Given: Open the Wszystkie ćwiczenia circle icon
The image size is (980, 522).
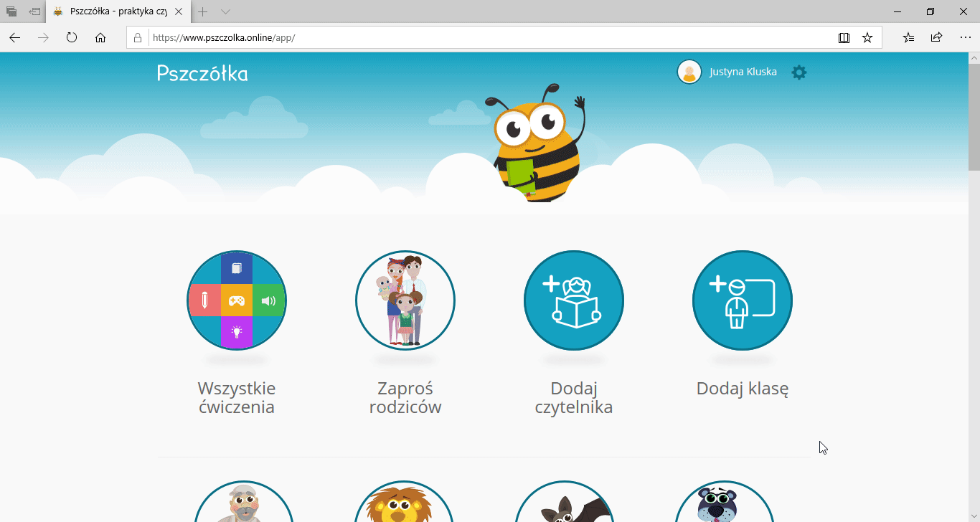Looking at the screenshot, I should [x=237, y=300].
